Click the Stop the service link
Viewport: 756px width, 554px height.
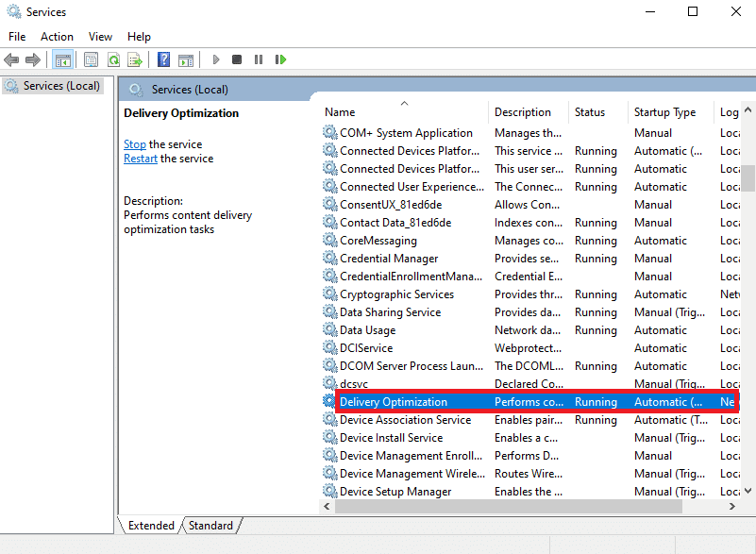135,144
